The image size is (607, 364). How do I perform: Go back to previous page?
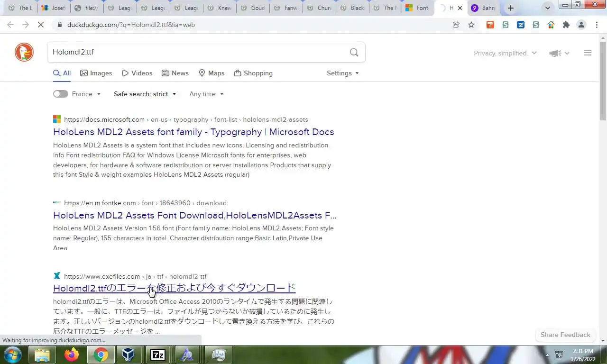pos(10,25)
